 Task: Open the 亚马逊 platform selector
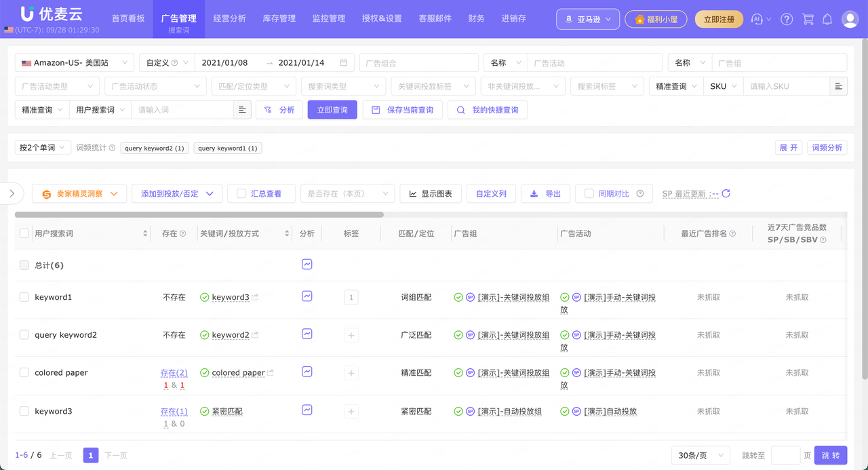[588, 19]
